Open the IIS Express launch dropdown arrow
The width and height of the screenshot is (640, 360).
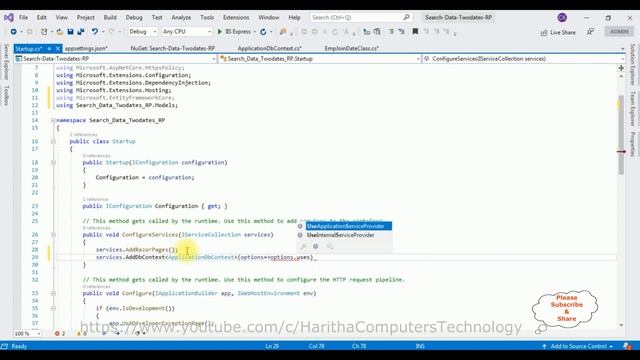click(x=255, y=31)
